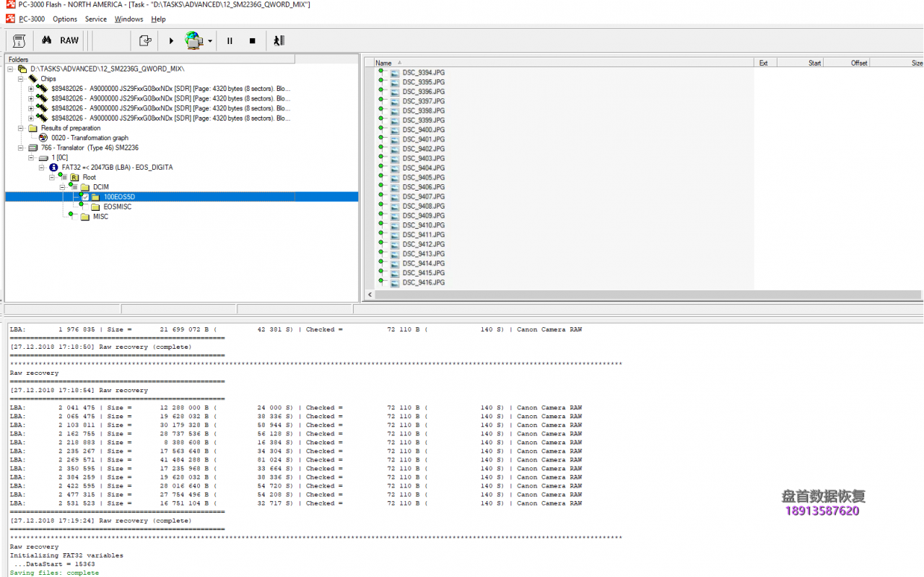
Task: Click left arrow of file list scrollbar
Action: coord(371,295)
